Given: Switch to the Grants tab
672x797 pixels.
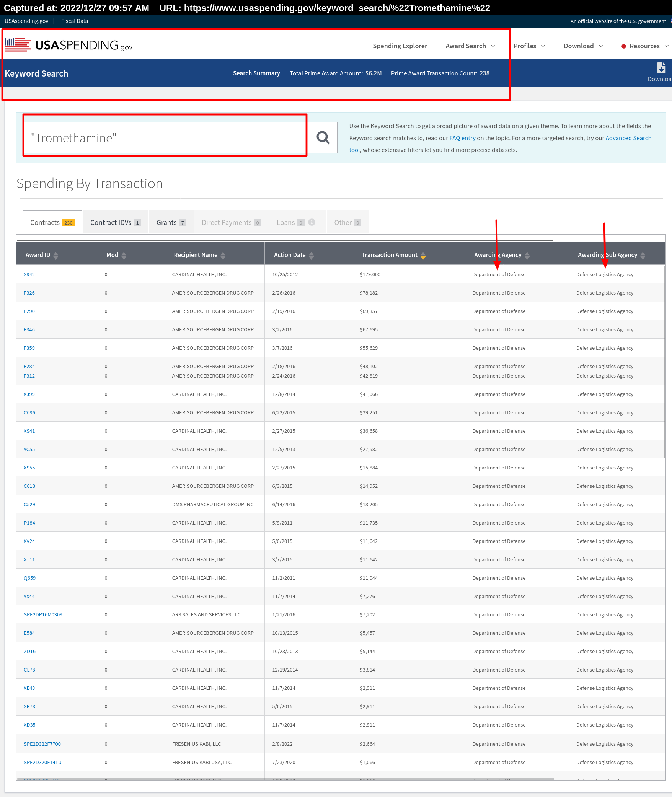Looking at the screenshot, I should click(171, 222).
